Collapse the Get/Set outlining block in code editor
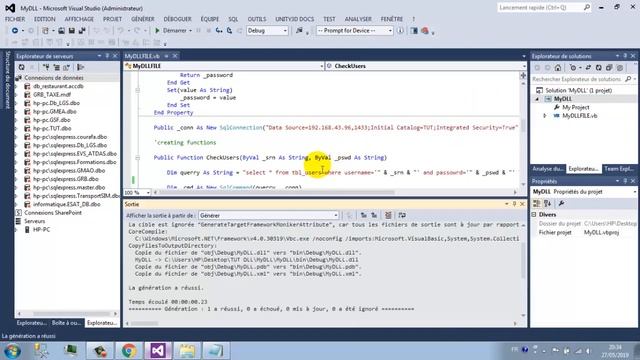640x360 pixels. 138,90
